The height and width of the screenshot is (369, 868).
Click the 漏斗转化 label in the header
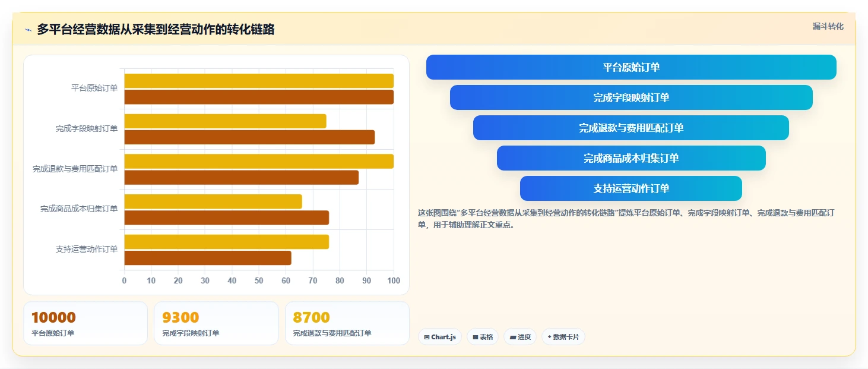point(828,26)
